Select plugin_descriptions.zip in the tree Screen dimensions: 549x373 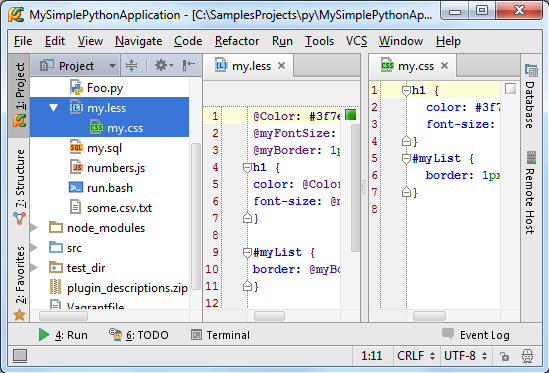click(127, 288)
